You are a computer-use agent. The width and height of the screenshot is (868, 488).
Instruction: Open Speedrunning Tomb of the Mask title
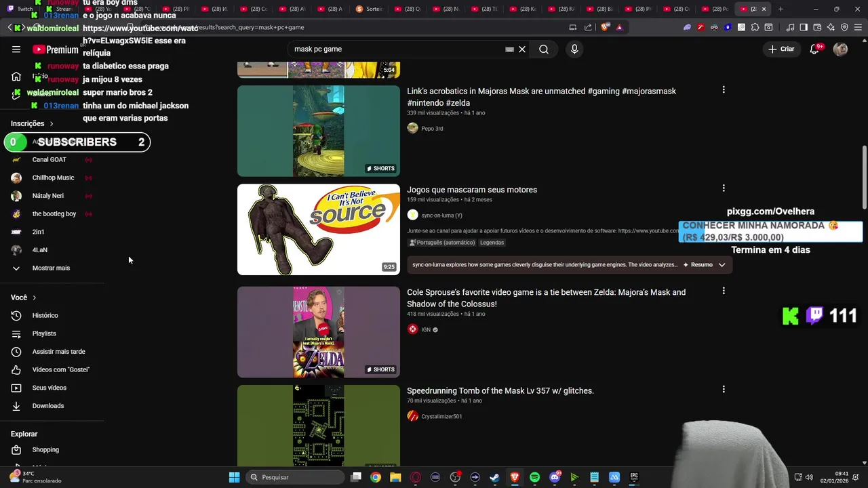(x=500, y=391)
